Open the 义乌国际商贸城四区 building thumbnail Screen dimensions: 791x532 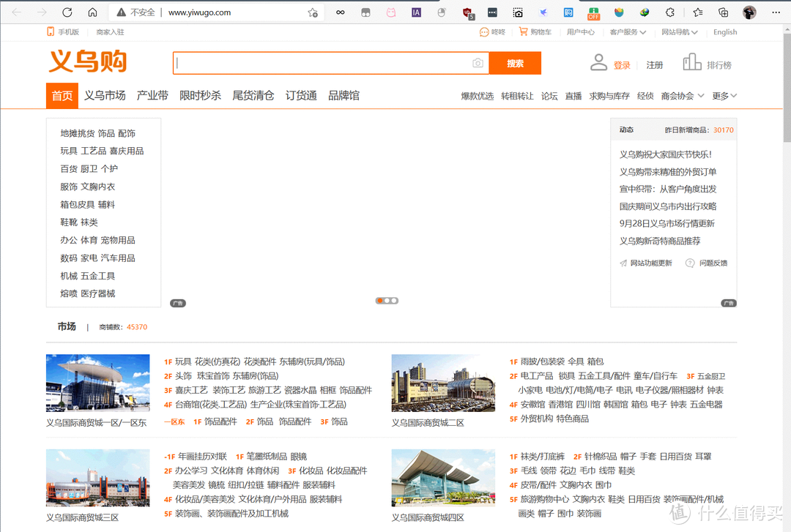(443, 478)
